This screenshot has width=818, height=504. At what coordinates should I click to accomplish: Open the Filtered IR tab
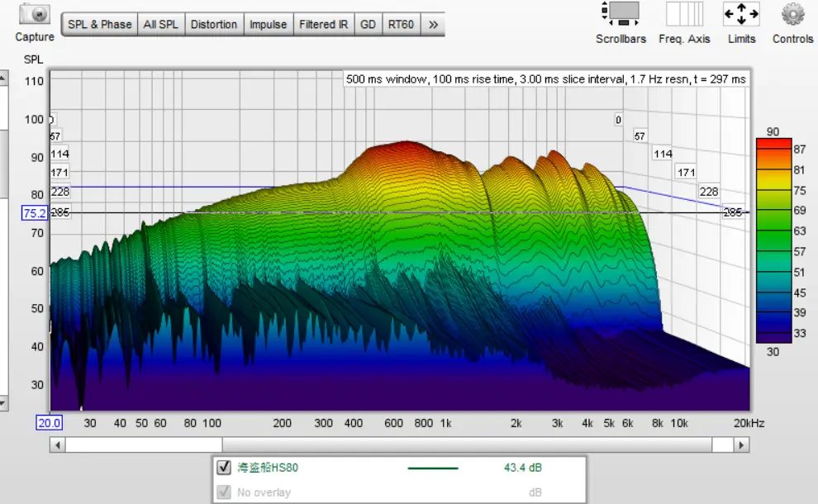(x=323, y=25)
